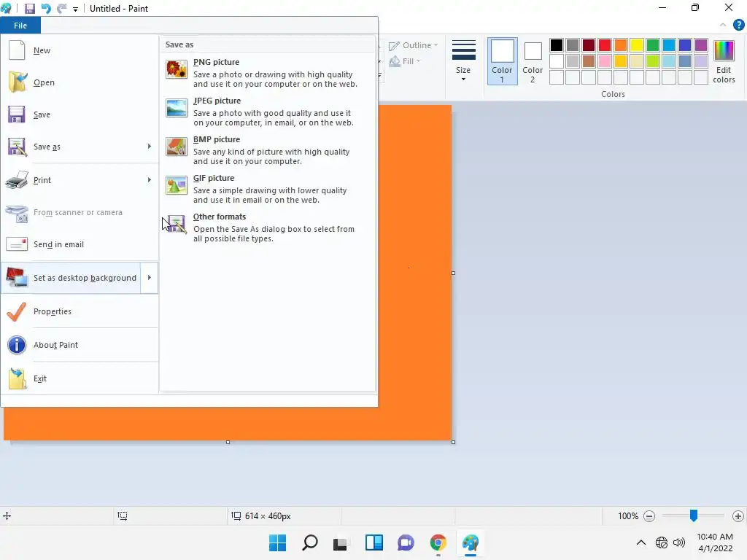
Task: Show hidden system tray icons
Action: tap(641, 542)
